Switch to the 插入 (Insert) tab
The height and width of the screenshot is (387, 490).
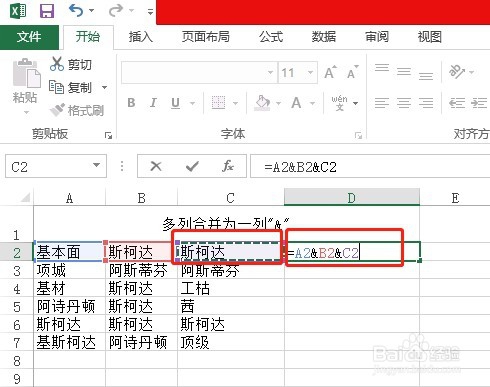coord(141,37)
